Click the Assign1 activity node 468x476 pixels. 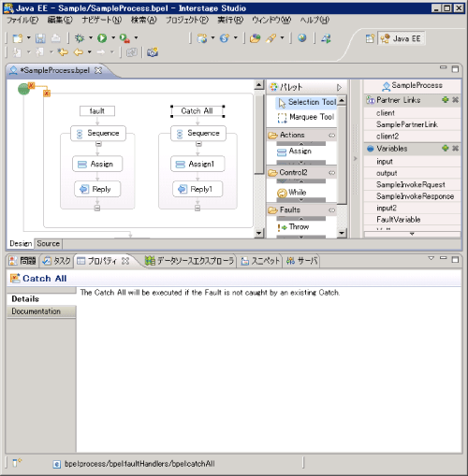point(197,164)
